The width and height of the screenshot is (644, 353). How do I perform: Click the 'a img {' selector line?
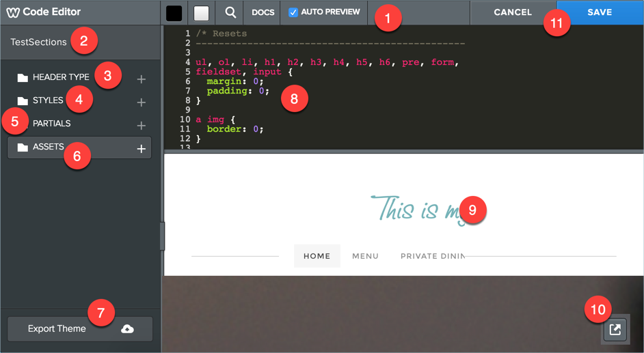click(x=216, y=119)
